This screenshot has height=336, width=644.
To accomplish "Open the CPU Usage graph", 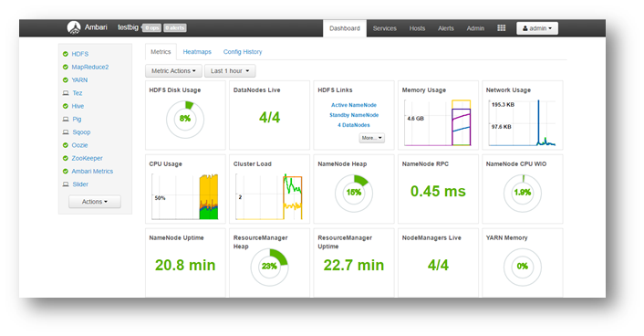I will [x=185, y=196].
